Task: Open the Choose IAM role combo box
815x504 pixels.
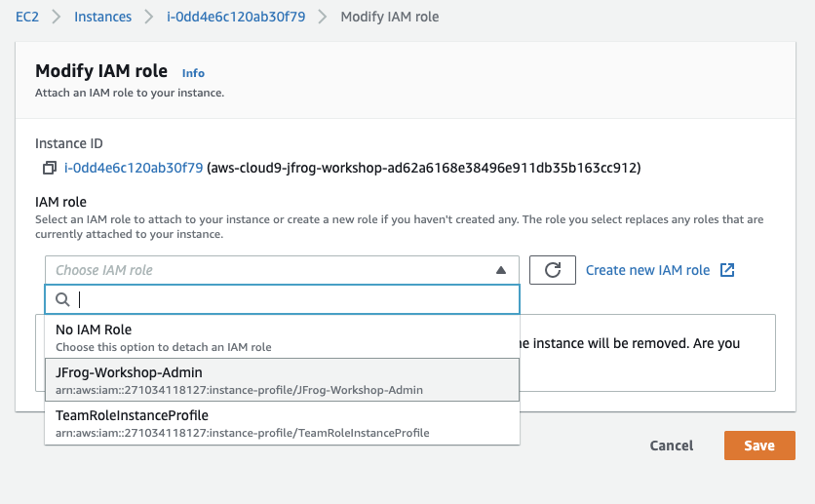Action: (x=273, y=270)
